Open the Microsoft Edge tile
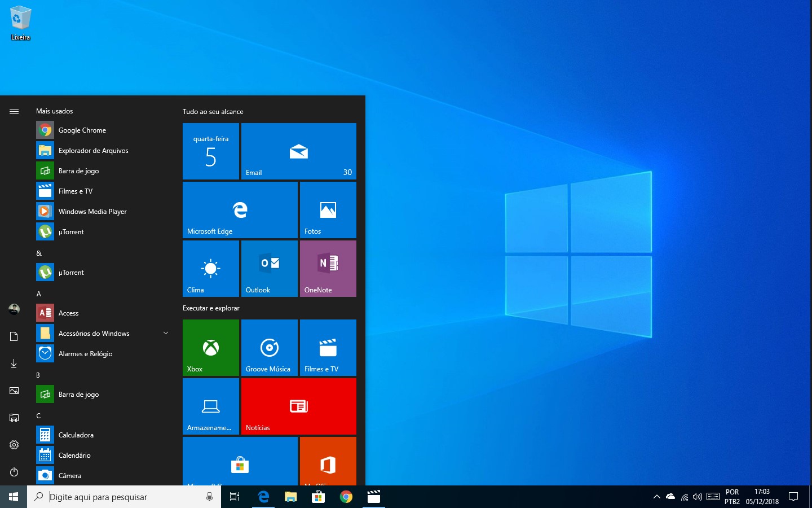812x508 pixels. (240, 210)
